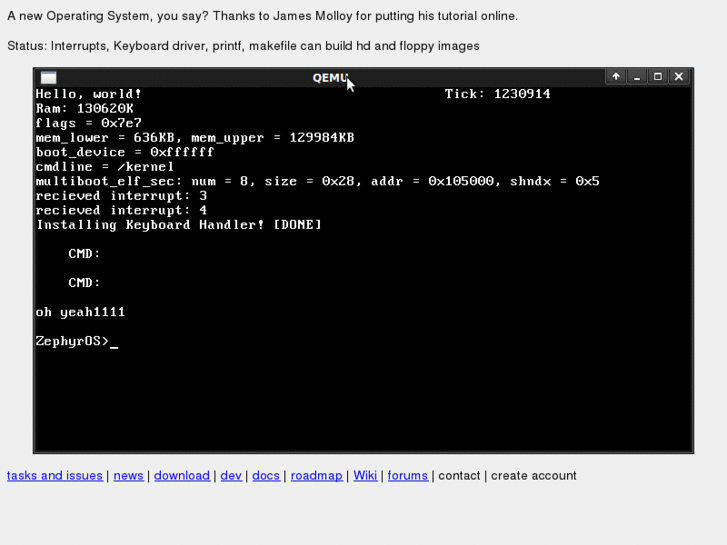Click the 'Ram: 130620K' line

coord(84,109)
